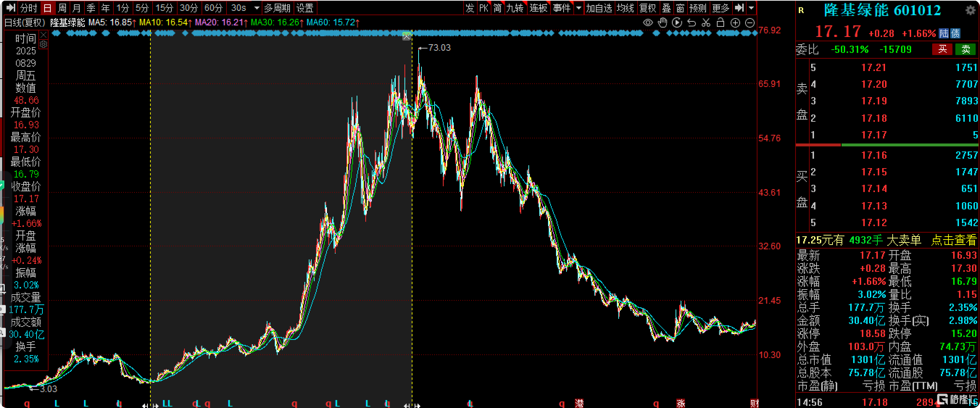Switch to 分时 intraday tab
Viewport: 980px width, 408px height.
29,8
